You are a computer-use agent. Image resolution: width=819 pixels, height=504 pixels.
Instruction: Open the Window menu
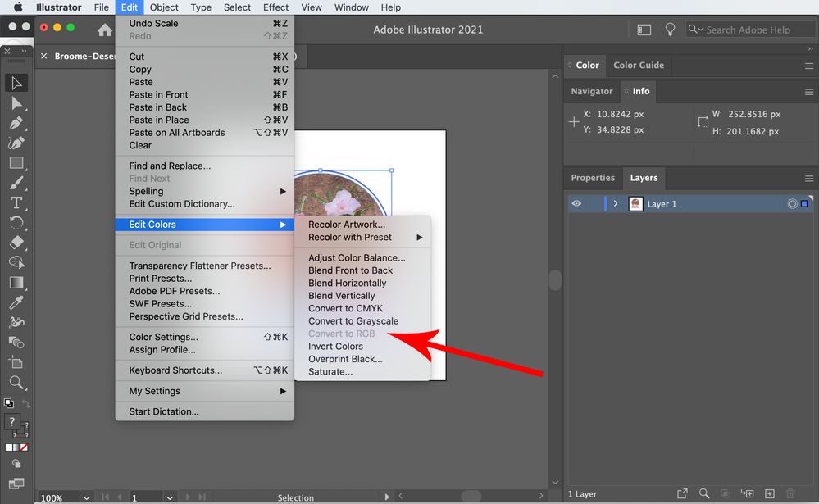(351, 7)
